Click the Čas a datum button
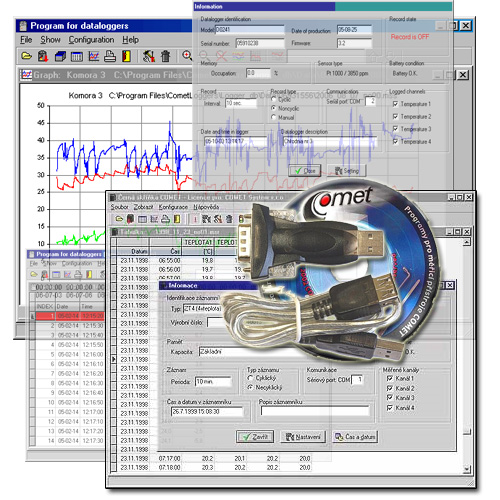 click(x=355, y=437)
